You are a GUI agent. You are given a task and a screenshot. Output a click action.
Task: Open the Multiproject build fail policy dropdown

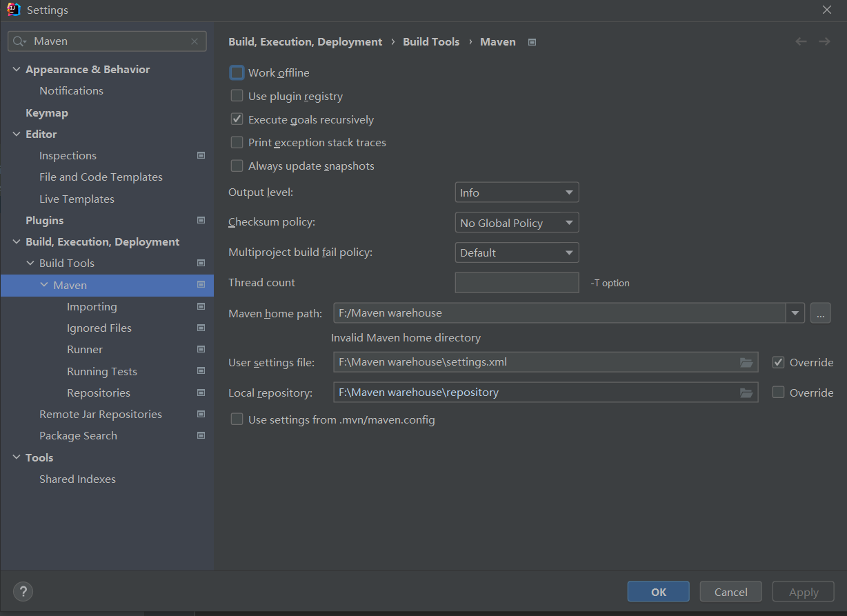pyautogui.click(x=517, y=252)
